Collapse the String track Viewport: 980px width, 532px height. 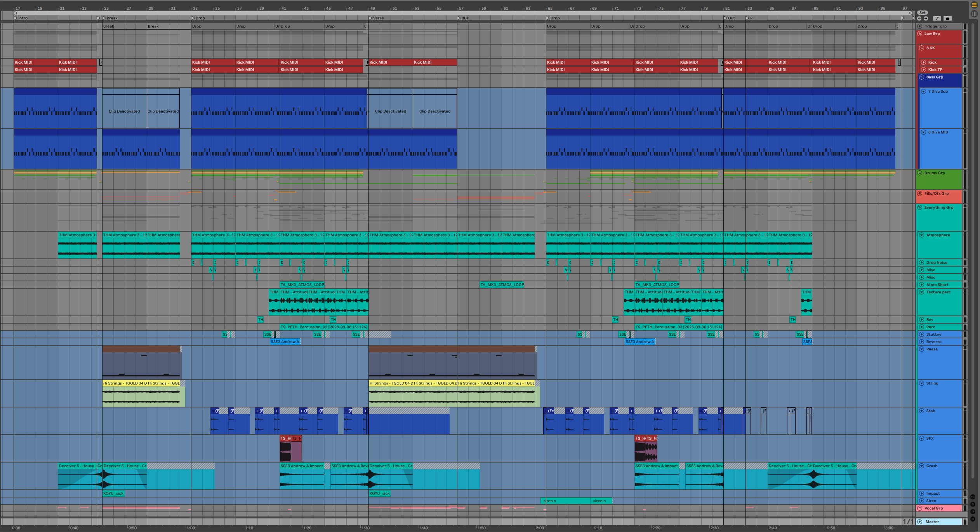coord(921,383)
